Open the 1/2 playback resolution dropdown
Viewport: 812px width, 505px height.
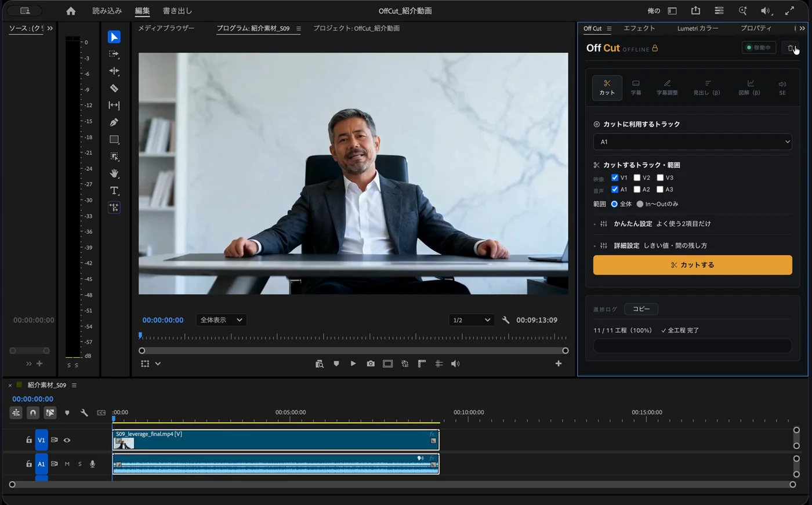(472, 320)
